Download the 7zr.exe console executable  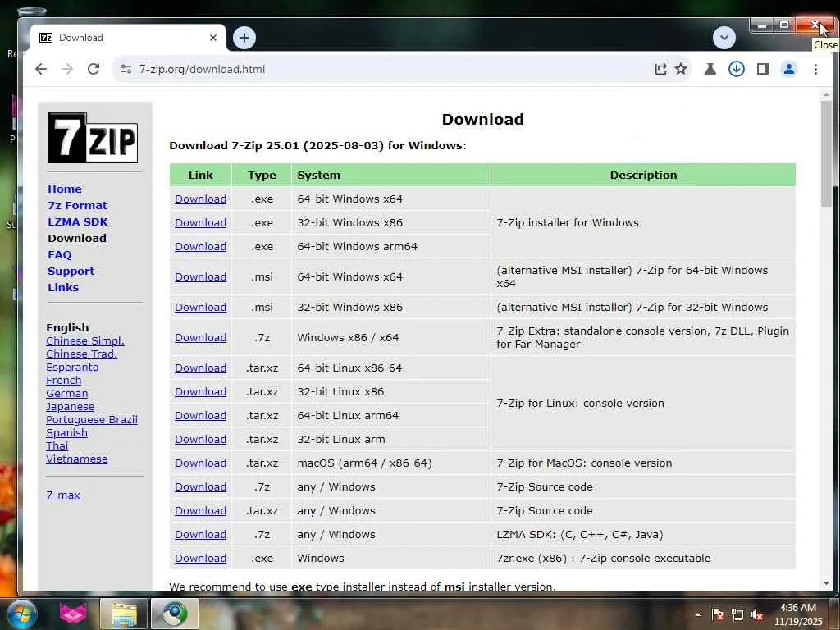[200, 558]
